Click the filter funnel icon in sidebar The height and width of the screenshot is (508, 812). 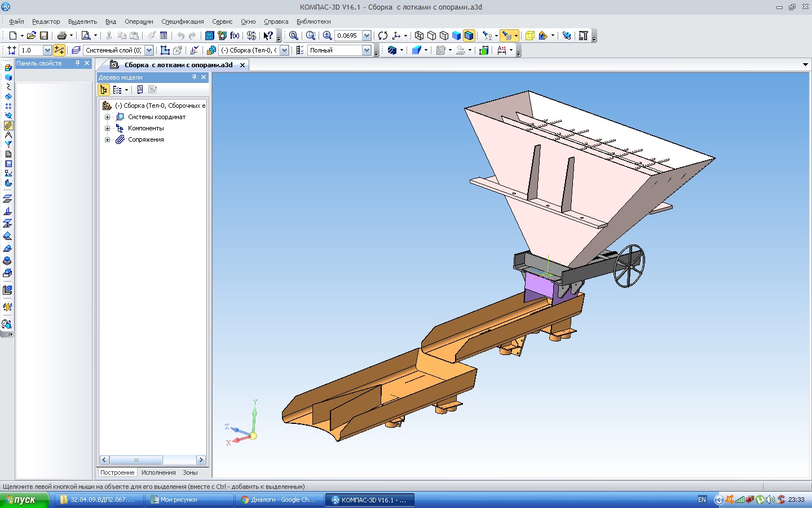pyautogui.click(x=8, y=144)
